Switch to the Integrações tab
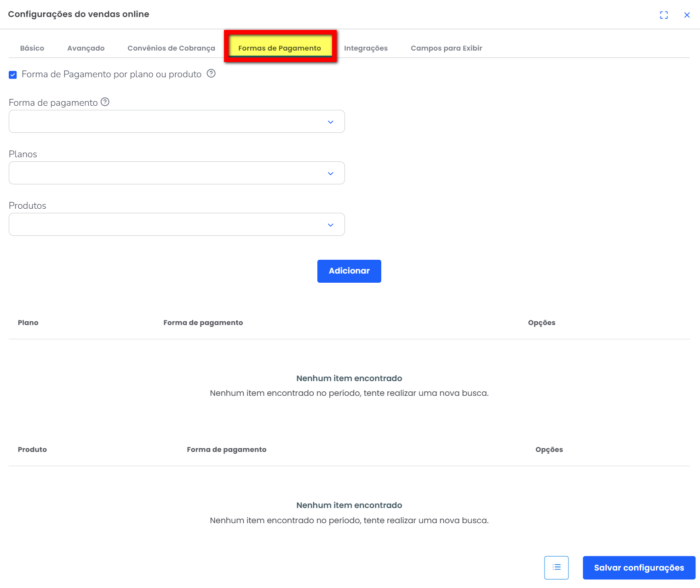The width and height of the screenshot is (700, 588). (366, 48)
